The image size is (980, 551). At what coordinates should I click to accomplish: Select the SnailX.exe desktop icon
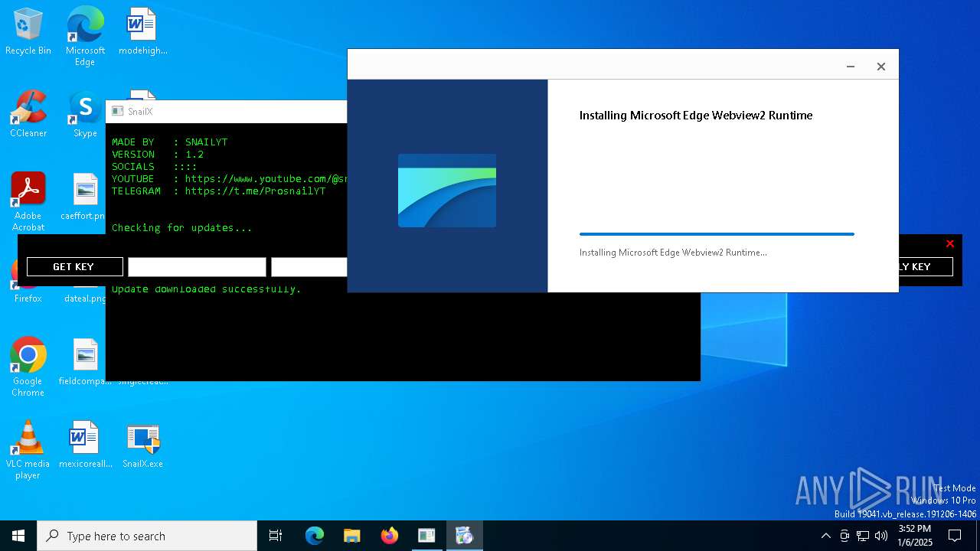[142, 445]
